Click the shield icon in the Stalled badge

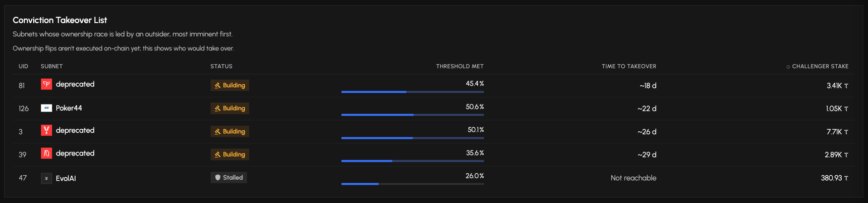218,178
